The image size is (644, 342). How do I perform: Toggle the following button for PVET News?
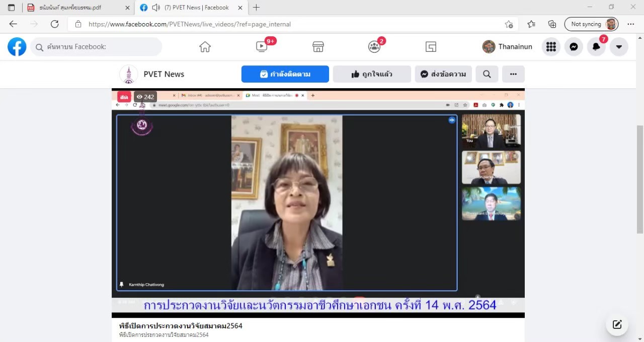tap(285, 74)
